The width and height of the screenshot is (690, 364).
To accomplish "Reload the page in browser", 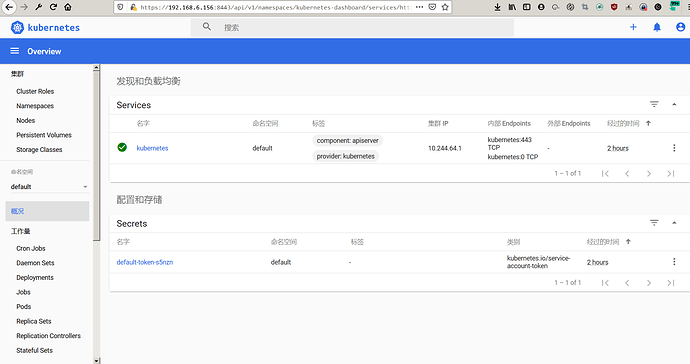I will point(53,7).
